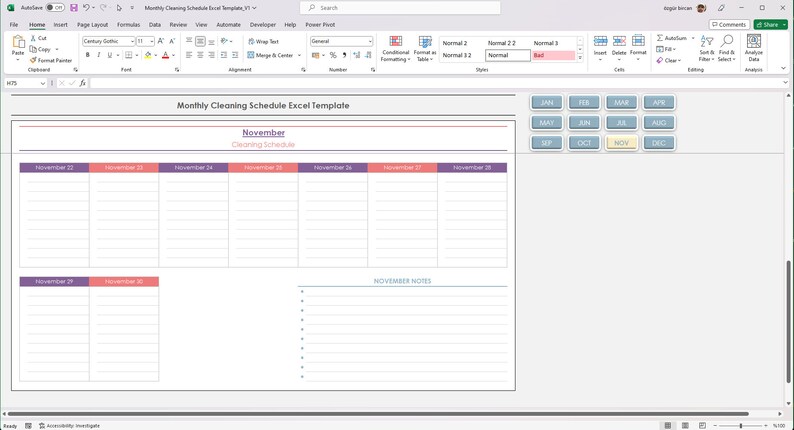Toggle Italic formatting
The image size is (794, 430).
tap(98, 55)
